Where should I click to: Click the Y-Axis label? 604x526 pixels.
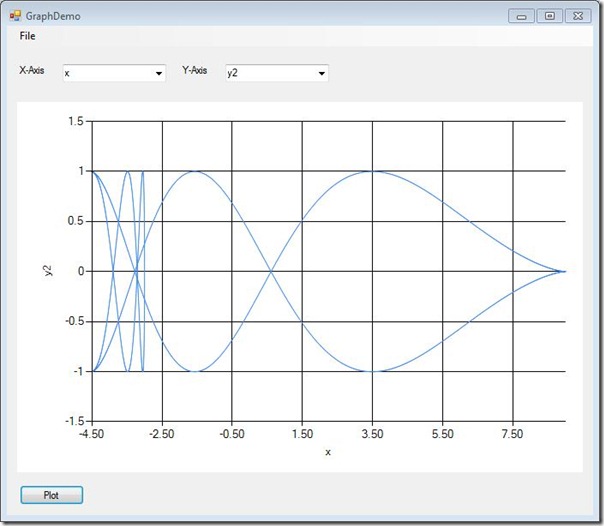click(x=195, y=70)
